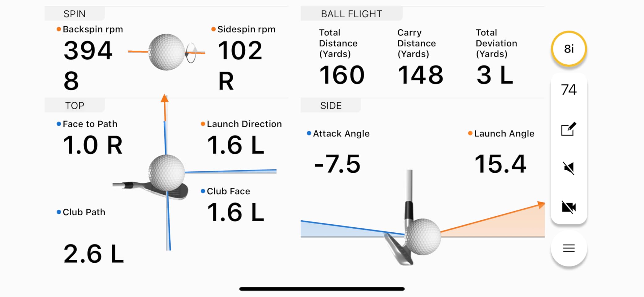The image size is (644, 297).
Task: Tap the home indicator bar at bottom
Action: (322, 288)
